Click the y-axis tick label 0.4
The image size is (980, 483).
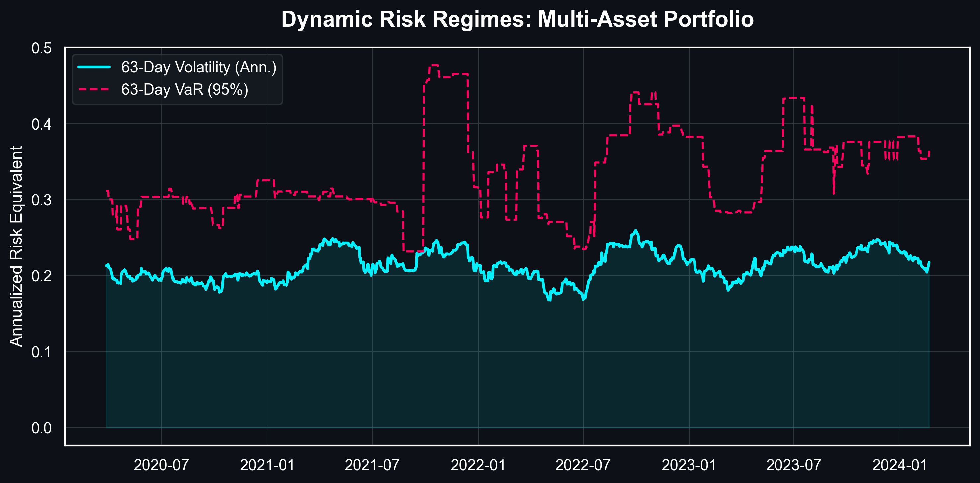41,124
